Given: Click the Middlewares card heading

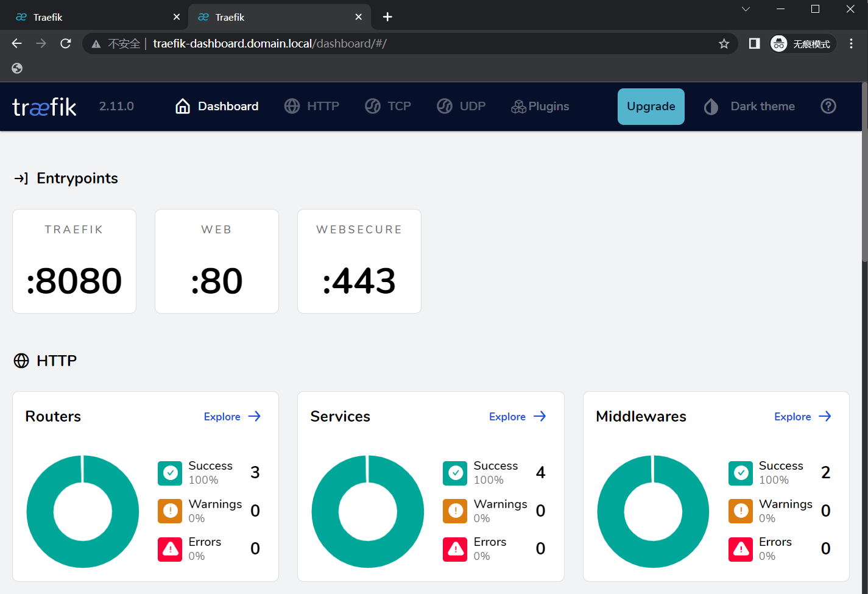Looking at the screenshot, I should click(641, 416).
